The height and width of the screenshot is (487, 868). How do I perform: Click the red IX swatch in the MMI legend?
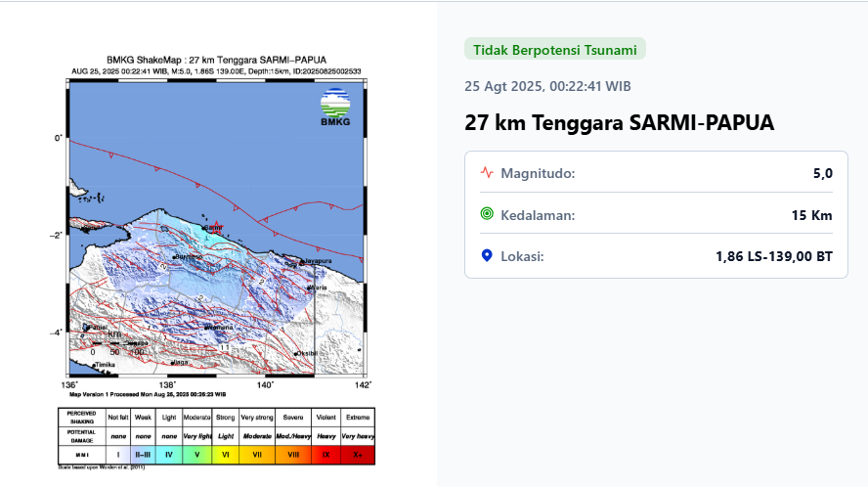(326, 455)
